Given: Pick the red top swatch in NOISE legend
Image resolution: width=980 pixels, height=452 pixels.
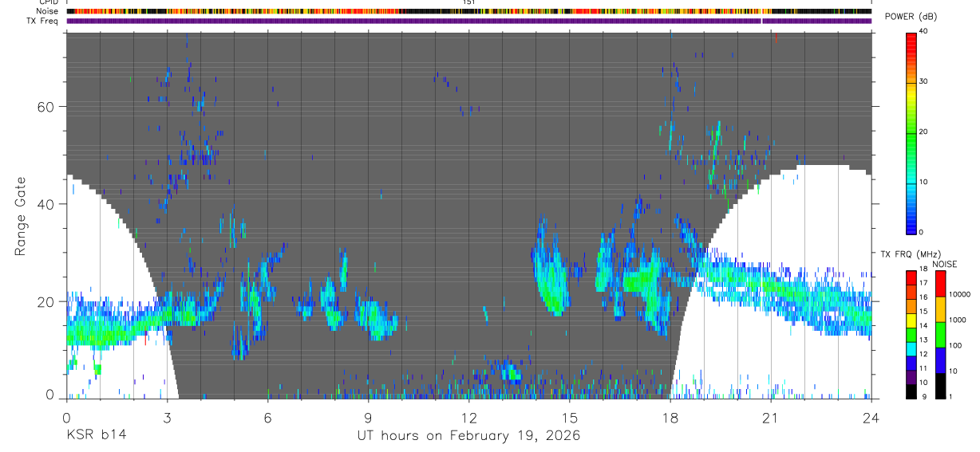Looking at the screenshot, I should coord(941,284).
